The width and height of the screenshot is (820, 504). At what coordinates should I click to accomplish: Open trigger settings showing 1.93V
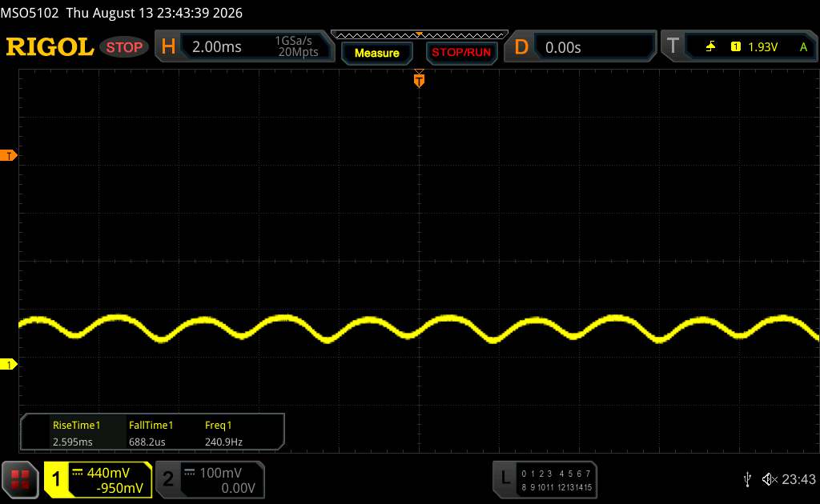coord(739,47)
